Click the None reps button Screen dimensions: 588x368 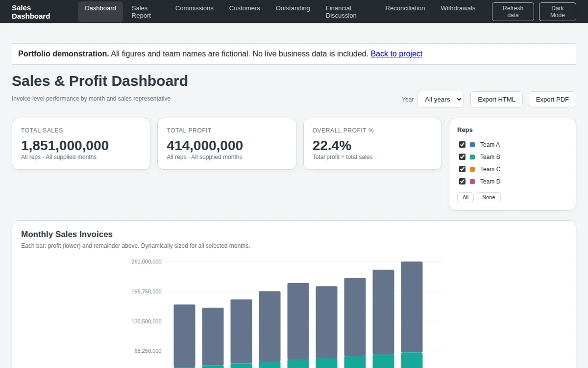pyautogui.click(x=489, y=197)
